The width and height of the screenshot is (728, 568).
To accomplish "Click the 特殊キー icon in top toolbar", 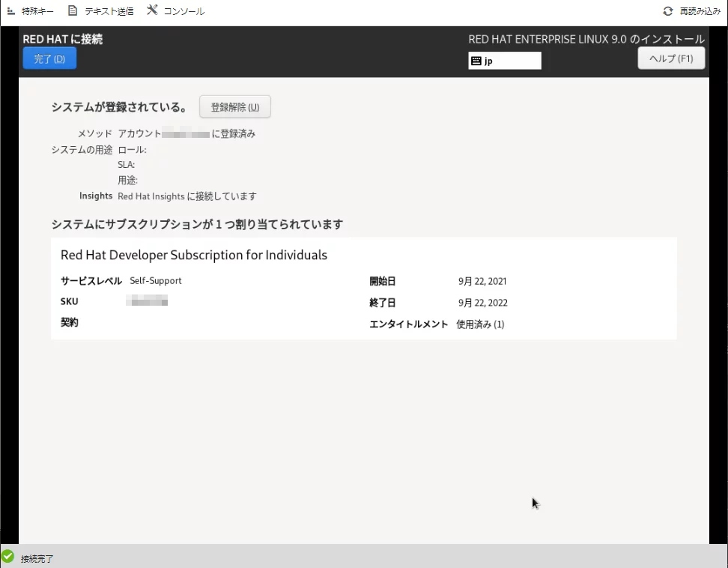I will (x=11, y=11).
